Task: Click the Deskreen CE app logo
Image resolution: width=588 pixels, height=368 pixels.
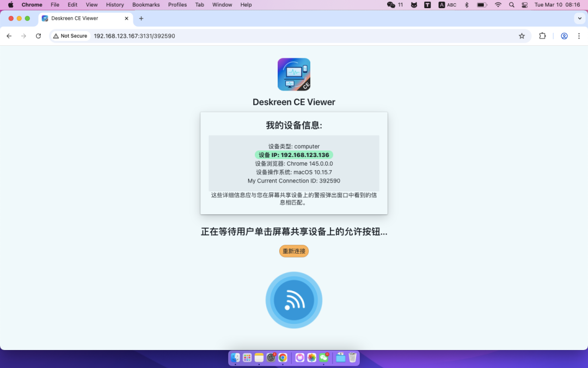Action: pyautogui.click(x=293, y=74)
